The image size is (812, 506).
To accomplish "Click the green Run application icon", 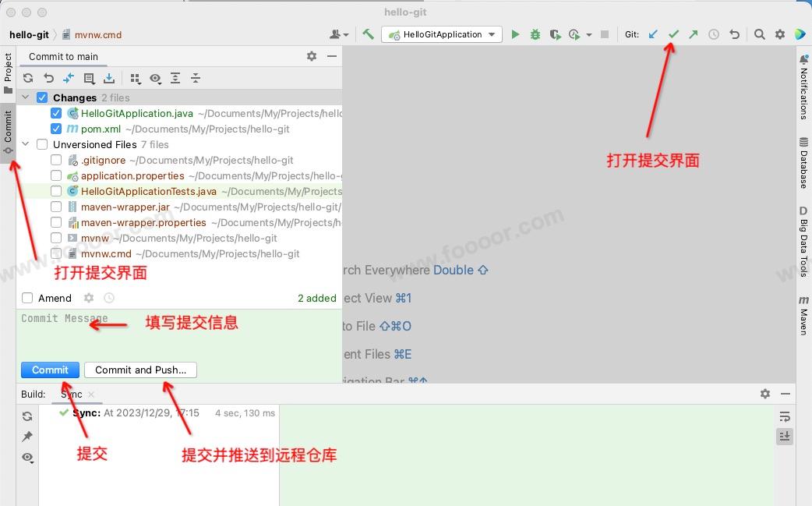I will coord(515,34).
